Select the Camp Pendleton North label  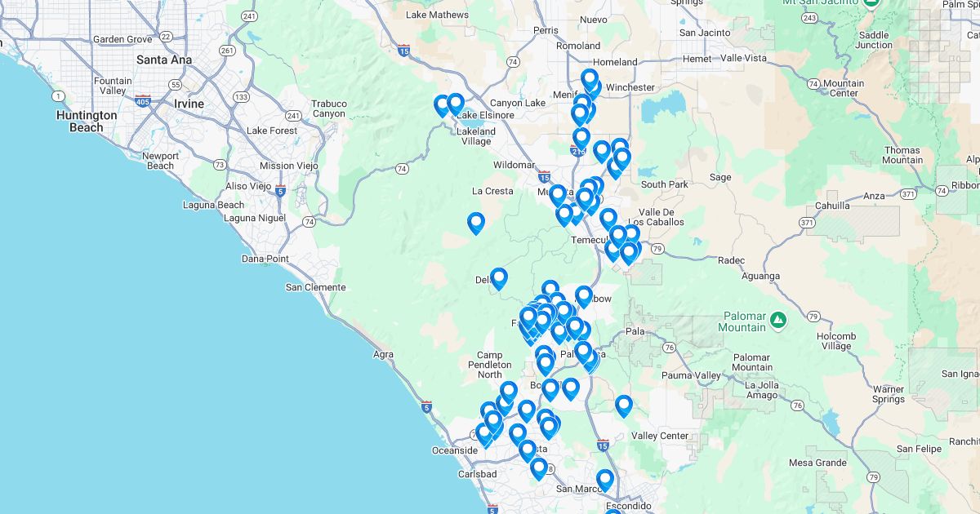coord(490,365)
